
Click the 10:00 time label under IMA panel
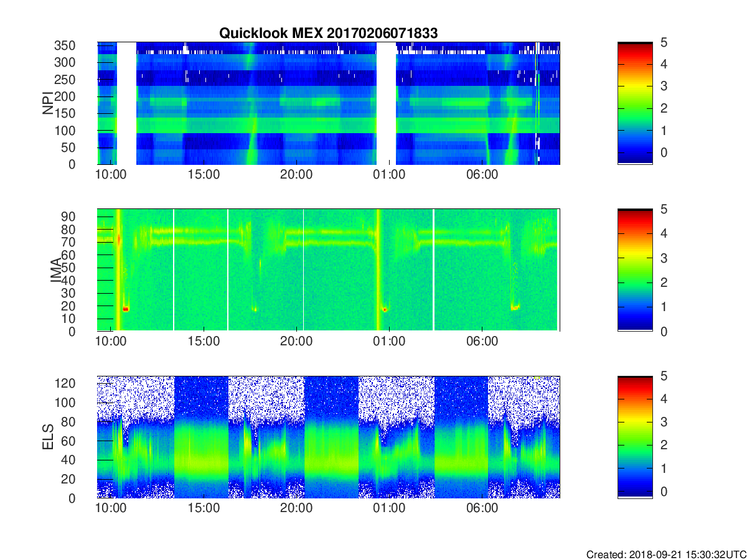click(x=111, y=342)
